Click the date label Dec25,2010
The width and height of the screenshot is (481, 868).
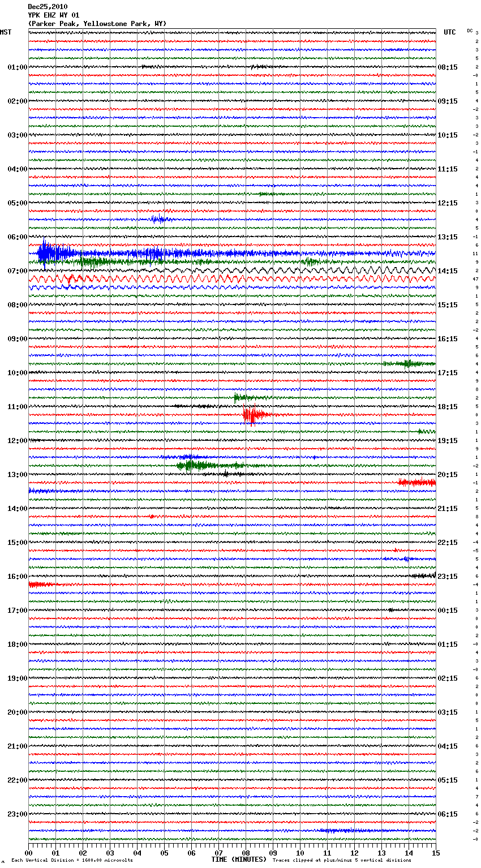pos(48,7)
